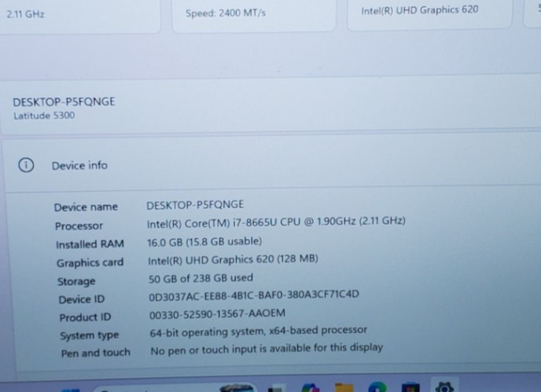
Task: Select the 2.11 GHz processor card
Action: click(x=79, y=16)
